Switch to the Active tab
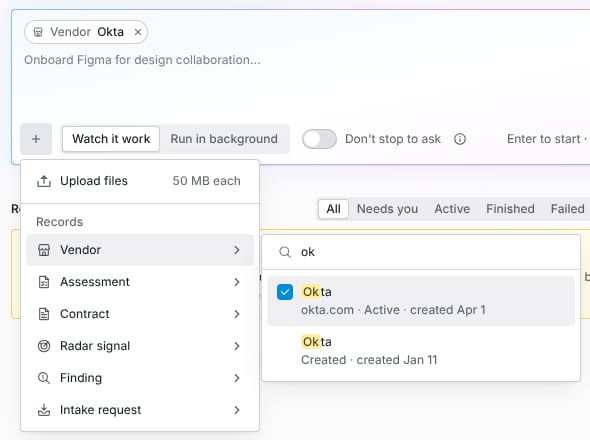This screenshot has height=440, width=590. 452,209
